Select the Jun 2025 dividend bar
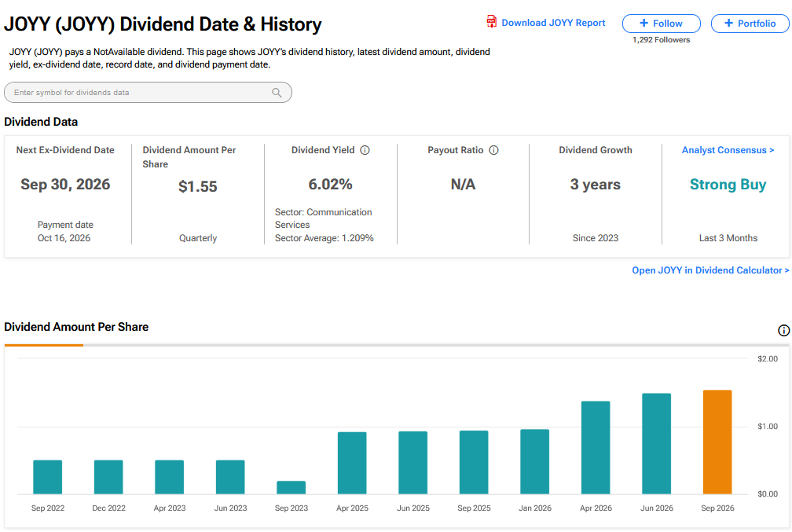Viewport: 792px width, 532px height. point(412,463)
